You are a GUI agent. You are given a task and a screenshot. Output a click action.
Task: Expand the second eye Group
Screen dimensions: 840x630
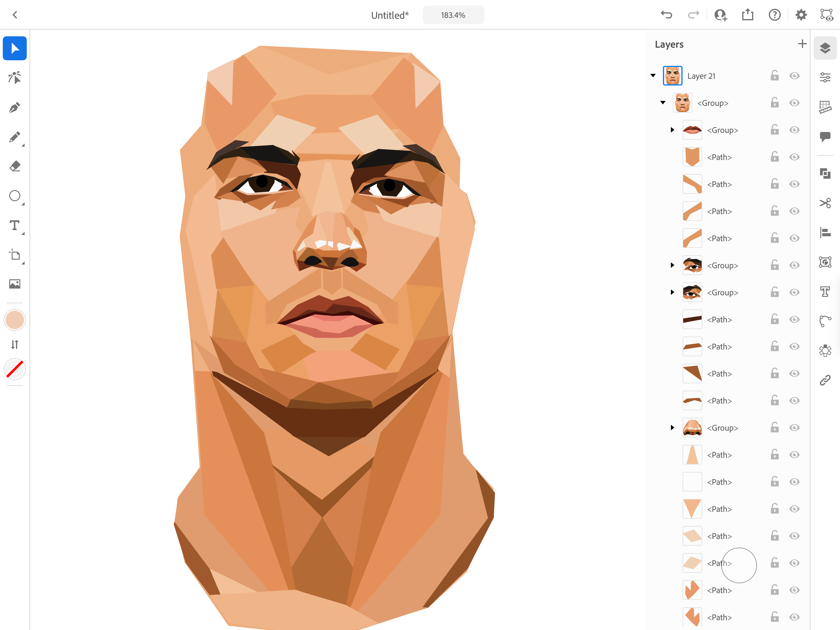[672, 292]
